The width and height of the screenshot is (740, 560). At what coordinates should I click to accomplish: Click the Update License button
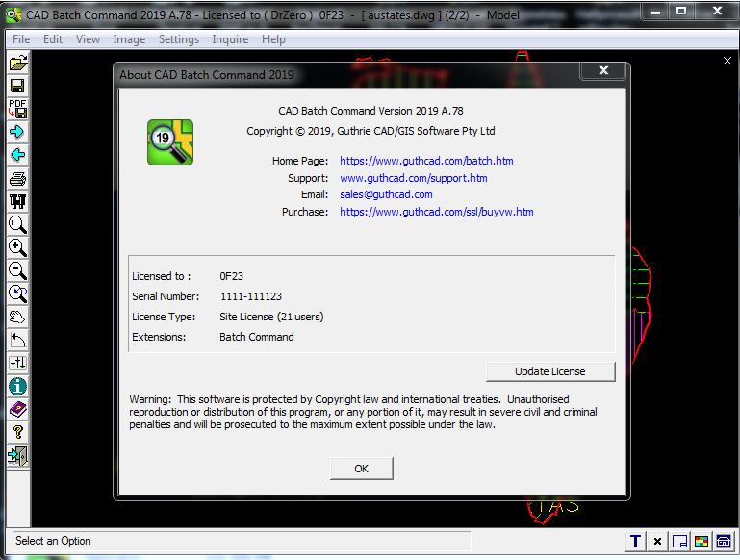pos(550,371)
